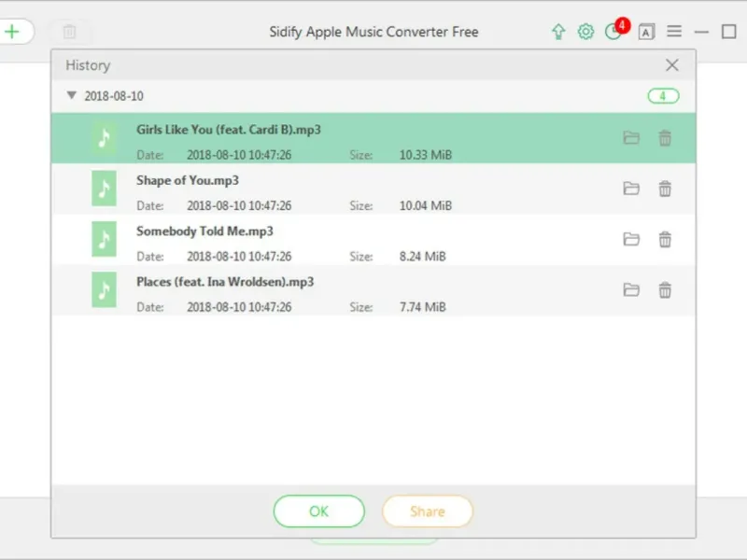Close the History dialog
This screenshot has height=560, width=747.
pos(671,65)
